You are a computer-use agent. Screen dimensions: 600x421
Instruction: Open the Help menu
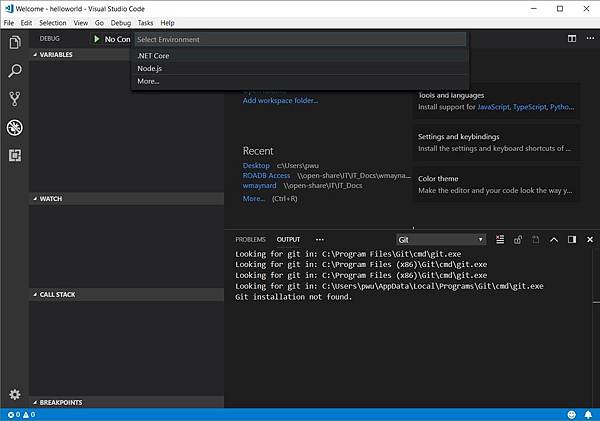(167, 23)
